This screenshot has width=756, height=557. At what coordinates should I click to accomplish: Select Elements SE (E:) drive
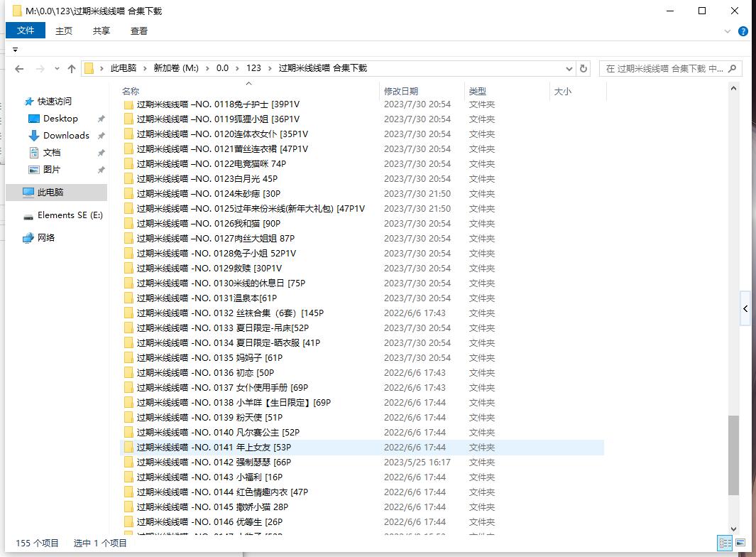[x=70, y=215]
